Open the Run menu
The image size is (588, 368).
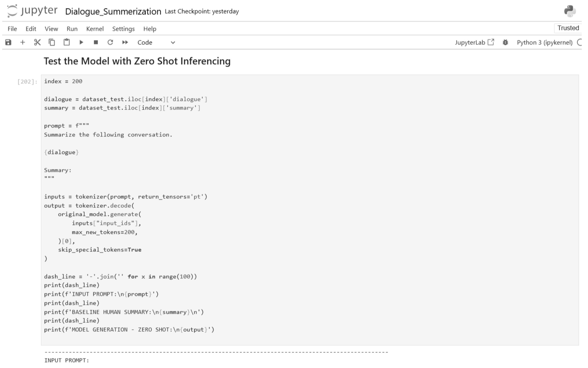pos(72,29)
